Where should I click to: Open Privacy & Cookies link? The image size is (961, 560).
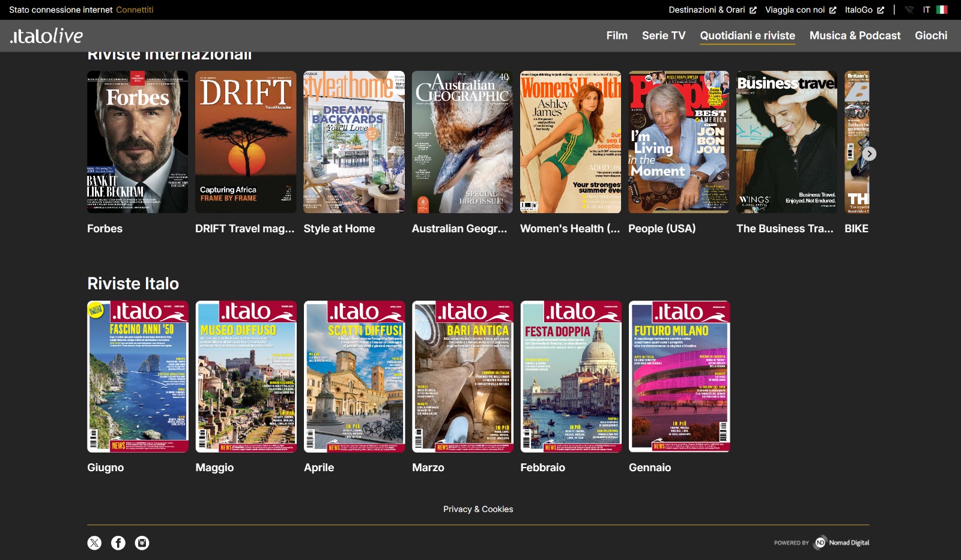[478, 509]
